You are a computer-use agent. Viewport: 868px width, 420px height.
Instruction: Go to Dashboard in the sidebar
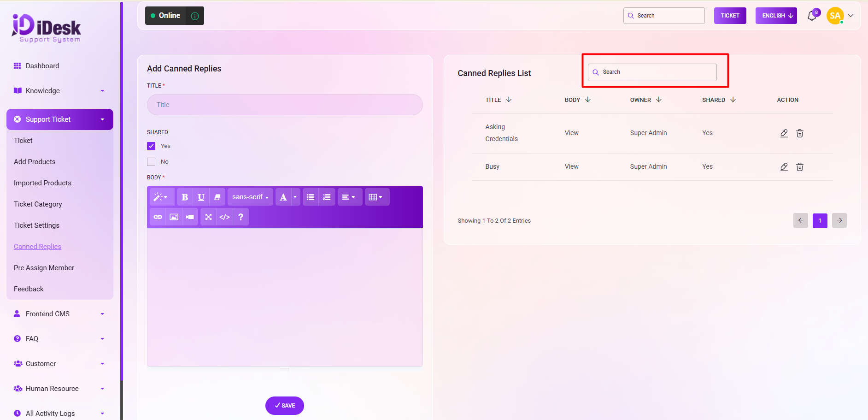42,66
